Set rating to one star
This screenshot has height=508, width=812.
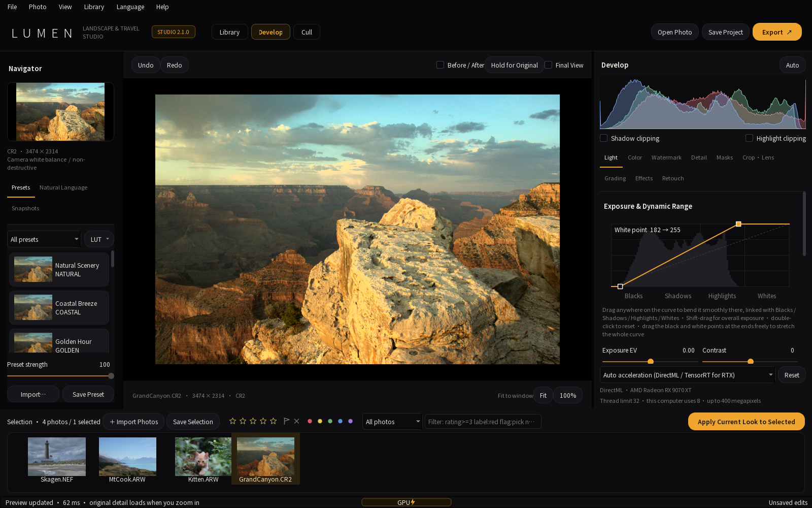(x=232, y=421)
